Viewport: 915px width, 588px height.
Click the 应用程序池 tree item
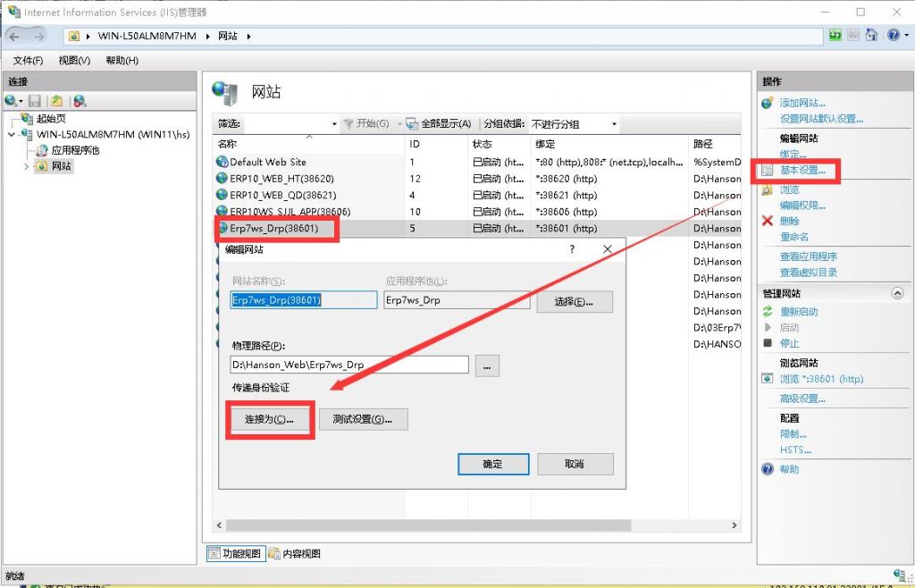75,150
